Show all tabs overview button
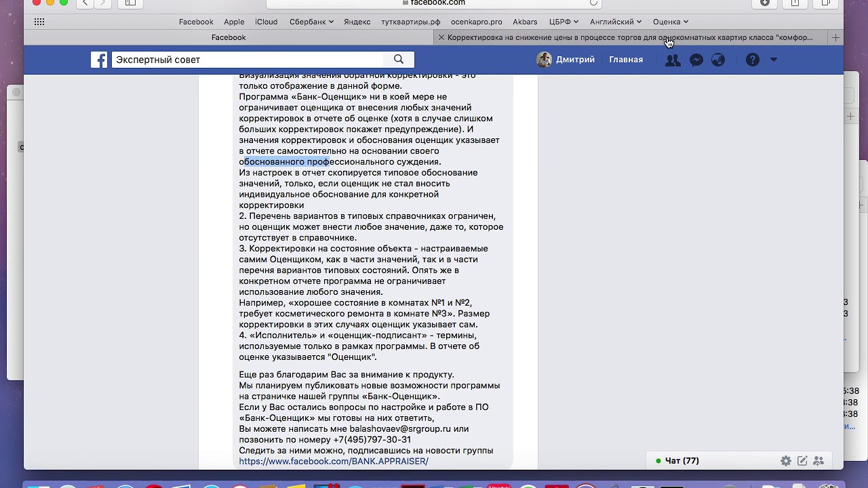Screen dimensions: 868x488 click(x=825, y=3)
